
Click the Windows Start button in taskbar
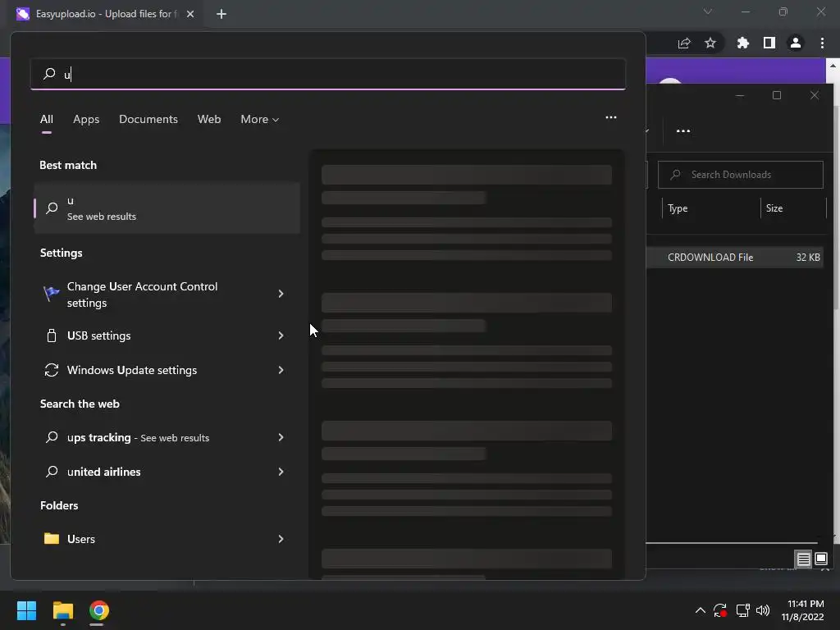point(26,610)
